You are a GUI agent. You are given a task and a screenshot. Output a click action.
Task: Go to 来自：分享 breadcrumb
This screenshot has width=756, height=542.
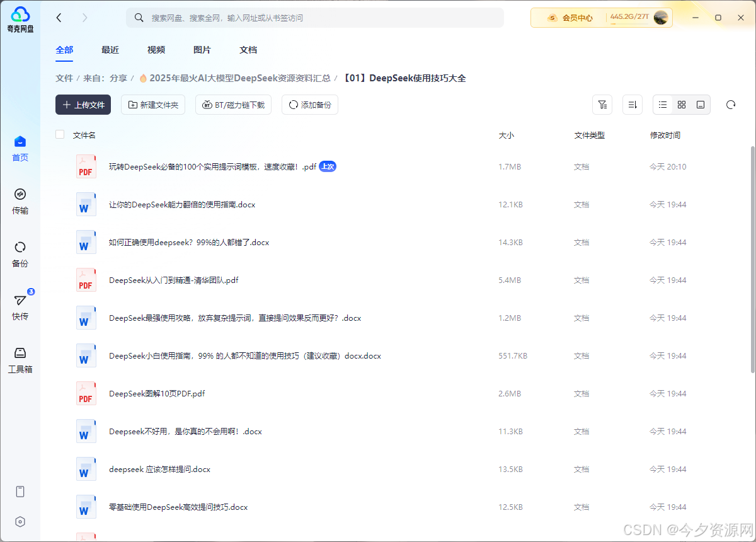[105, 78]
